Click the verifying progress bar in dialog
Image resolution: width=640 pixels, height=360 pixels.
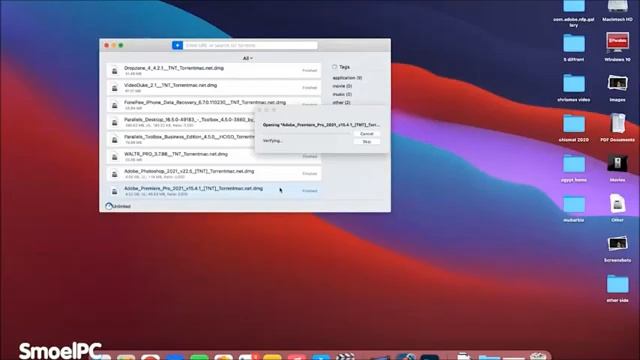tap(306, 133)
